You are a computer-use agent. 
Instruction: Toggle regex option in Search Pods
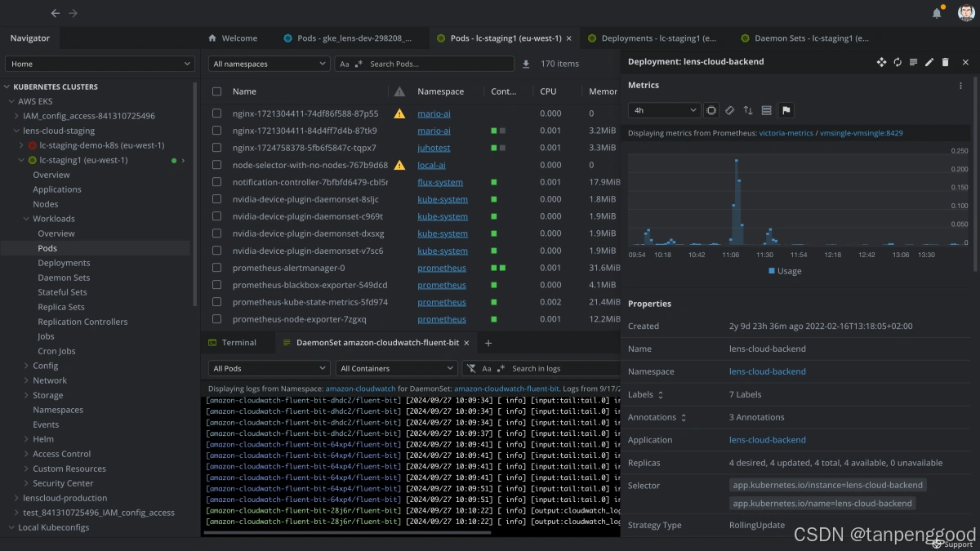tap(359, 63)
